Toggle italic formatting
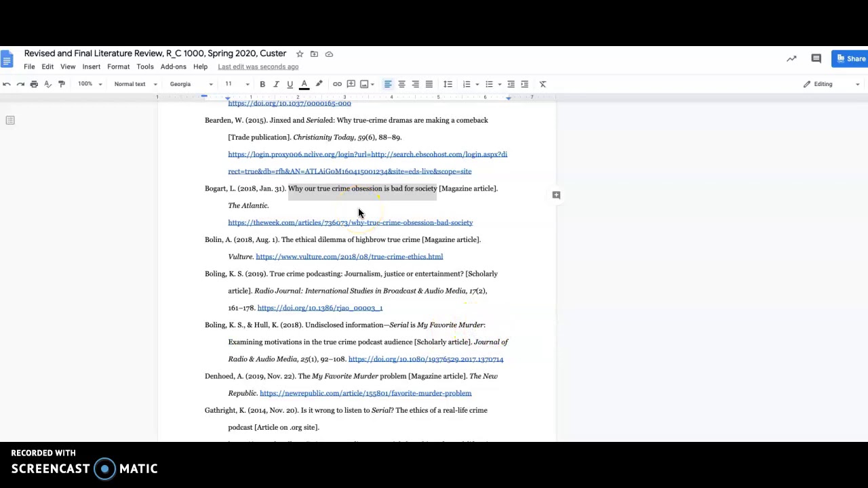This screenshot has height=488, width=868. (x=276, y=84)
